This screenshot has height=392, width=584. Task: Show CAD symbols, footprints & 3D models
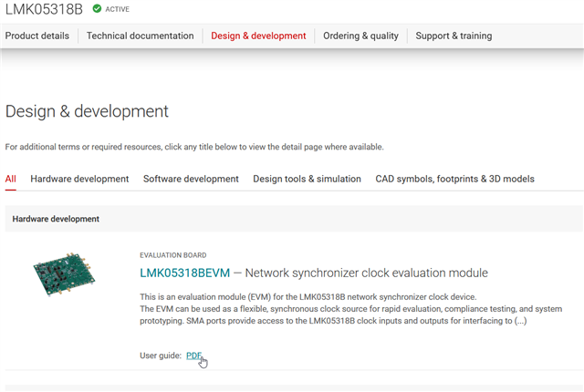pyautogui.click(x=454, y=179)
